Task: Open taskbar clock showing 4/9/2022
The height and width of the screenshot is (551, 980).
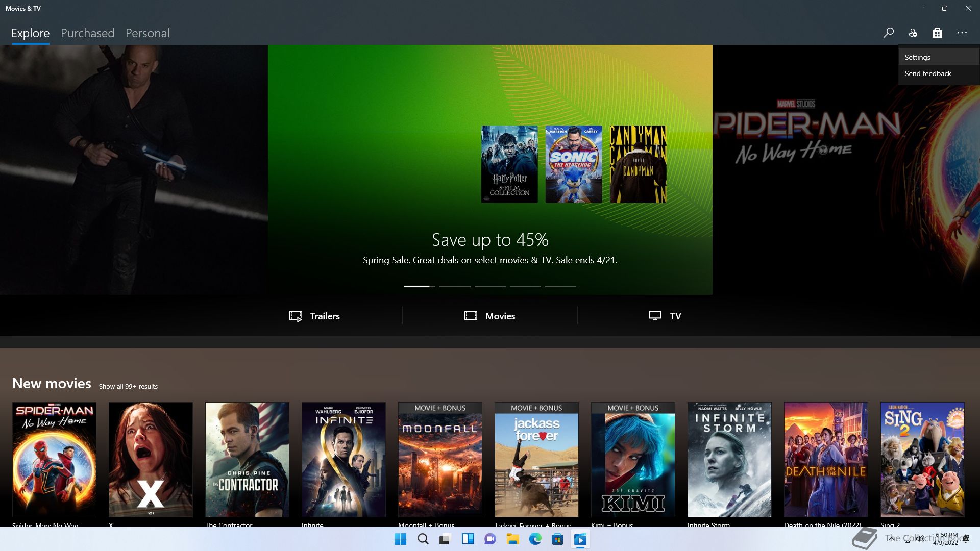Action: 946,539
